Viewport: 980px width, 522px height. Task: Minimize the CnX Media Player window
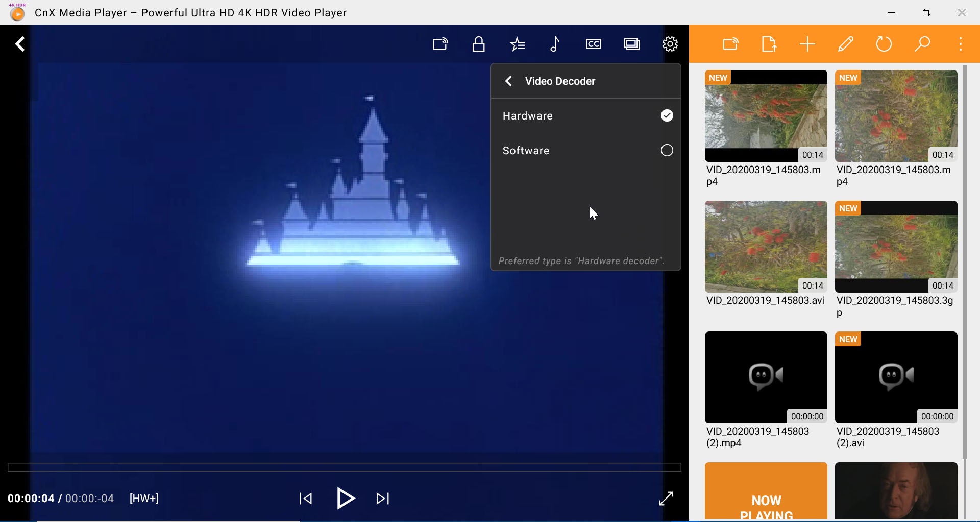coord(892,12)
